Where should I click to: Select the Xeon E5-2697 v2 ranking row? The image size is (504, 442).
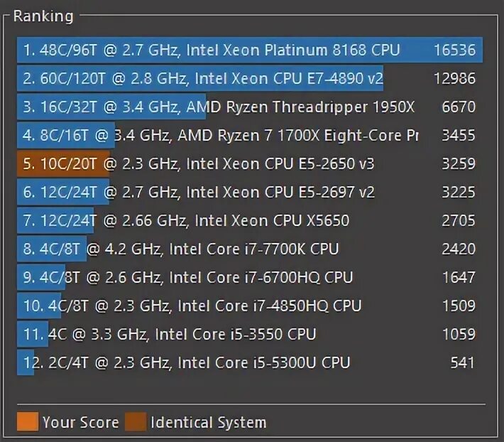click(x=250, y=192)
